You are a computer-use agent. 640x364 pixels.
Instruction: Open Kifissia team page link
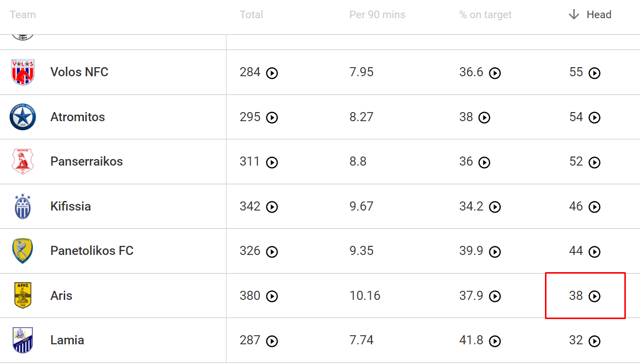(71, 206)
